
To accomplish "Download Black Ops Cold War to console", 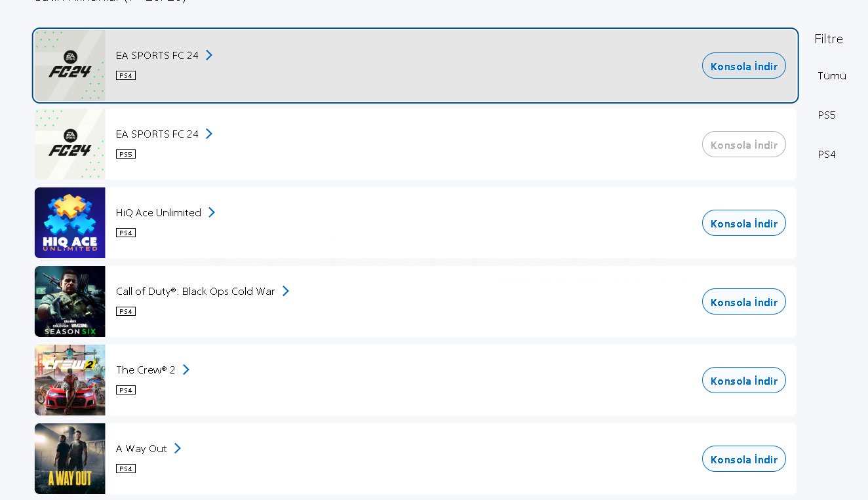I will (x=743, y=302).
